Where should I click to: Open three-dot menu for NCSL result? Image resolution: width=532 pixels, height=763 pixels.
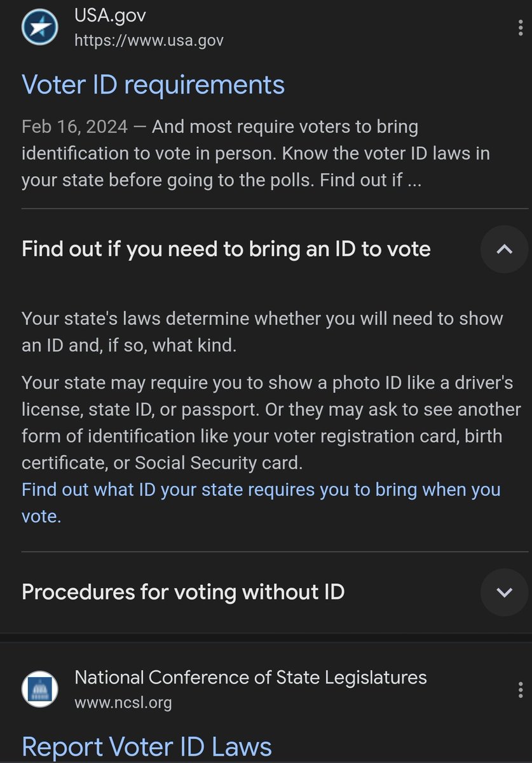(521, 689)
